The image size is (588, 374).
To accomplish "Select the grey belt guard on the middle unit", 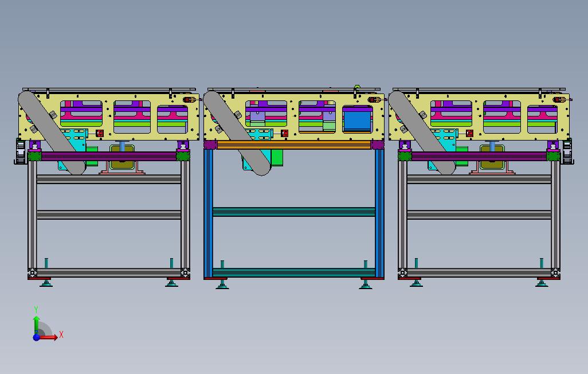I will click(x=237, y=133).
